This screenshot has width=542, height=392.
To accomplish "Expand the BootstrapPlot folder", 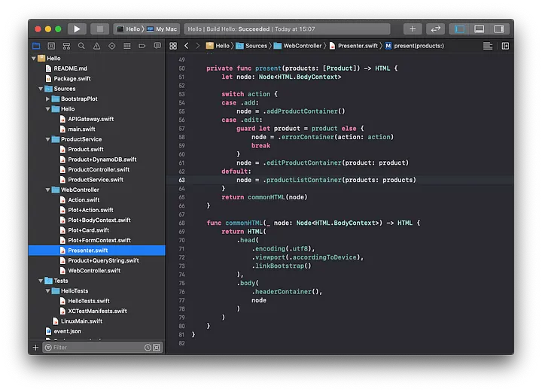I will 47,99.
